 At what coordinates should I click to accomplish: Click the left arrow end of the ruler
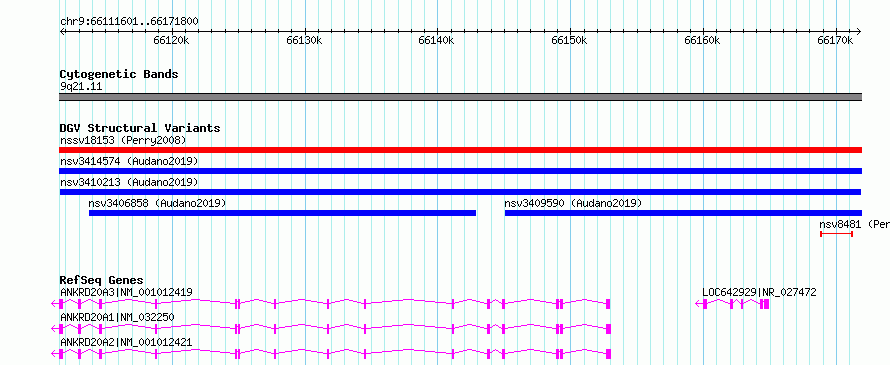pos(62,31)
